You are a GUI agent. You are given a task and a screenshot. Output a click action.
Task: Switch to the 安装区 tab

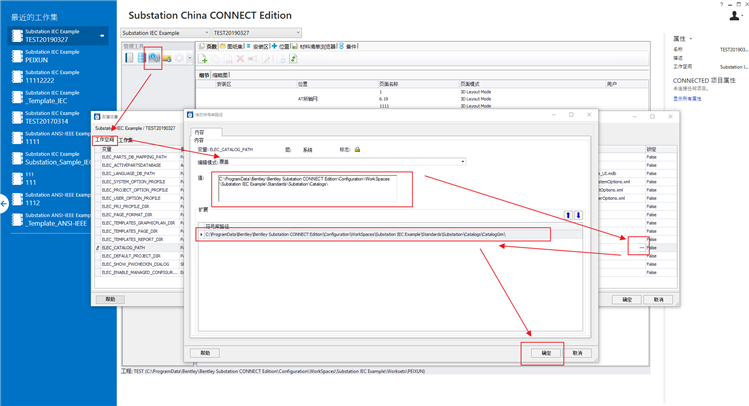pyautogui.click(x=257, y=46)
